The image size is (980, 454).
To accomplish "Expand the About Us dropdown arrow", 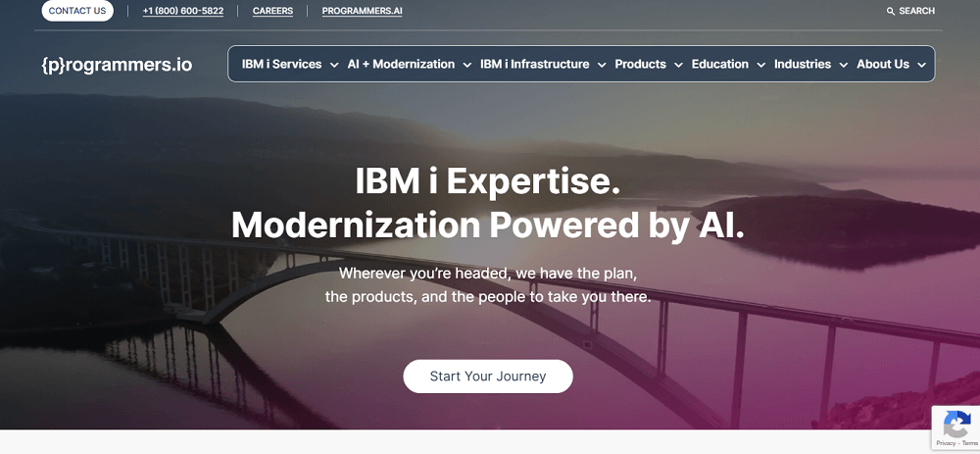I will tap(922, 65).
